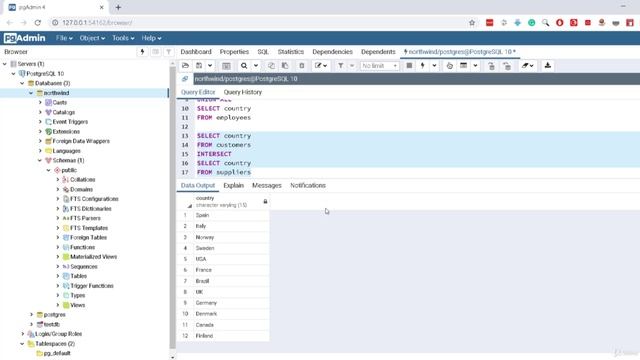
Task: Click the Open File toolbar icon
Action: [x=185, y=66]
